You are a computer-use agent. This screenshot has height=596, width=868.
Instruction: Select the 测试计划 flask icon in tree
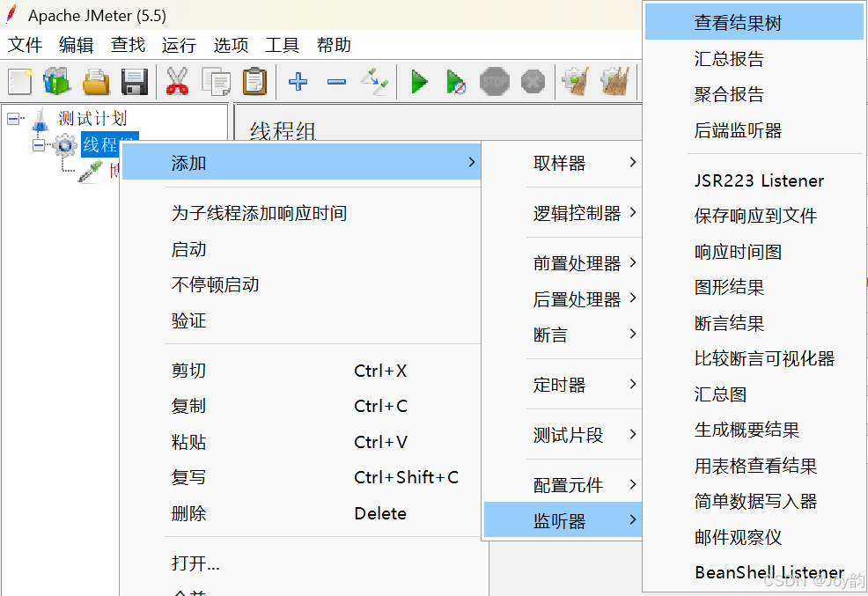tap(40, 119)
